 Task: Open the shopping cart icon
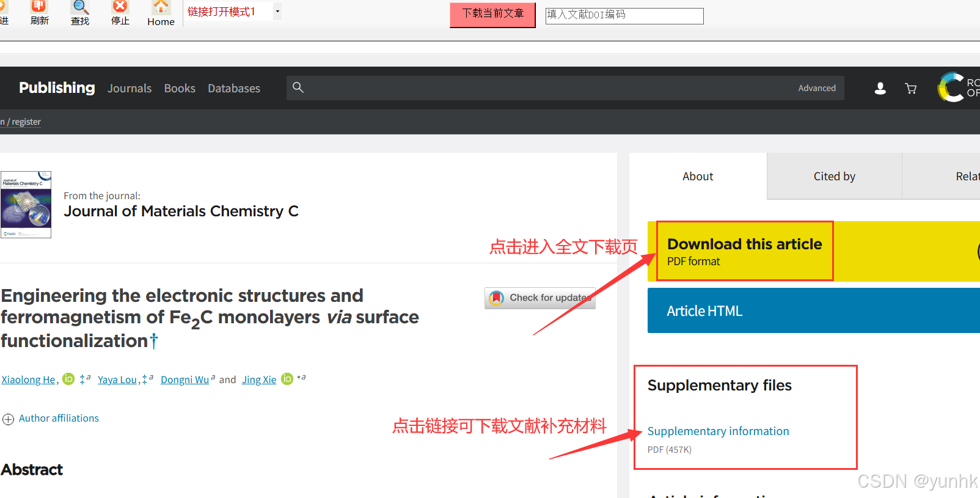click(x=911, y=89)
